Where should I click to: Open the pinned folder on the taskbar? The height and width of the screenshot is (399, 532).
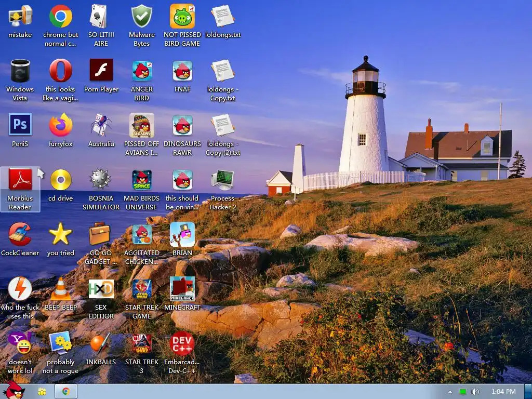click(x=42, y=392)
